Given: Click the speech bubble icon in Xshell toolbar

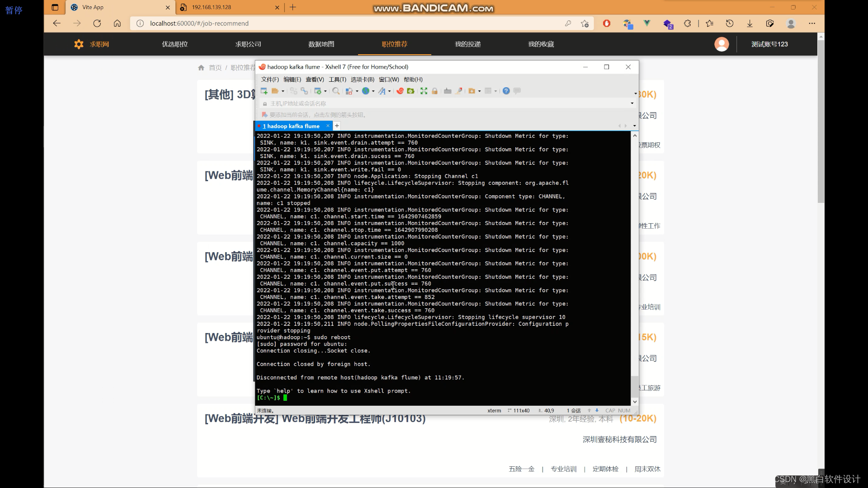Looking at the screenshot, I should click(x=517, y=91).
